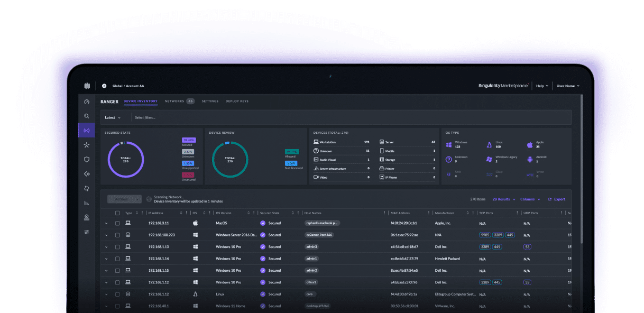Click the Audio Visual device icon

click(x=316, y=160)
